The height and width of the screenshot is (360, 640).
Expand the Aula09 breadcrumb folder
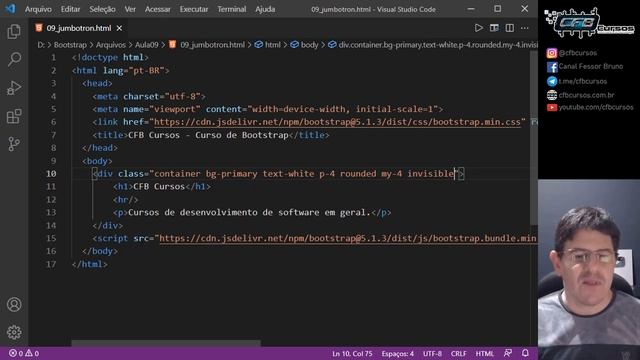click(x=147, y=45)
